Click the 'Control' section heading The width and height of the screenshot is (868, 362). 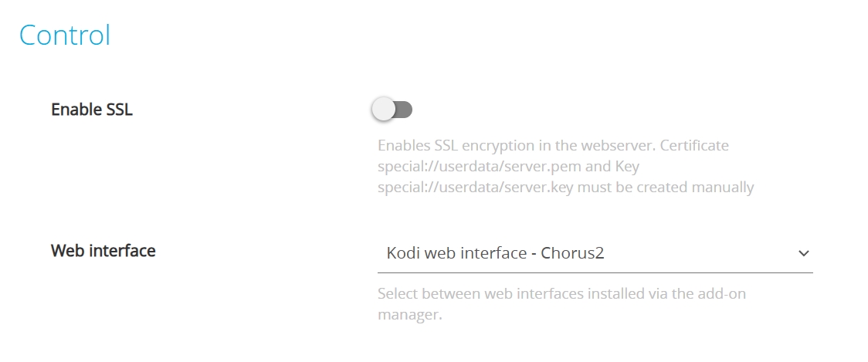point(65,35)
